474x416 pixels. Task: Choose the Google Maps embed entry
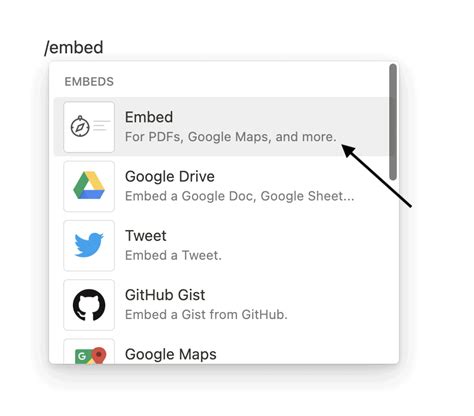pyautogui.click(x=221, y=350)
